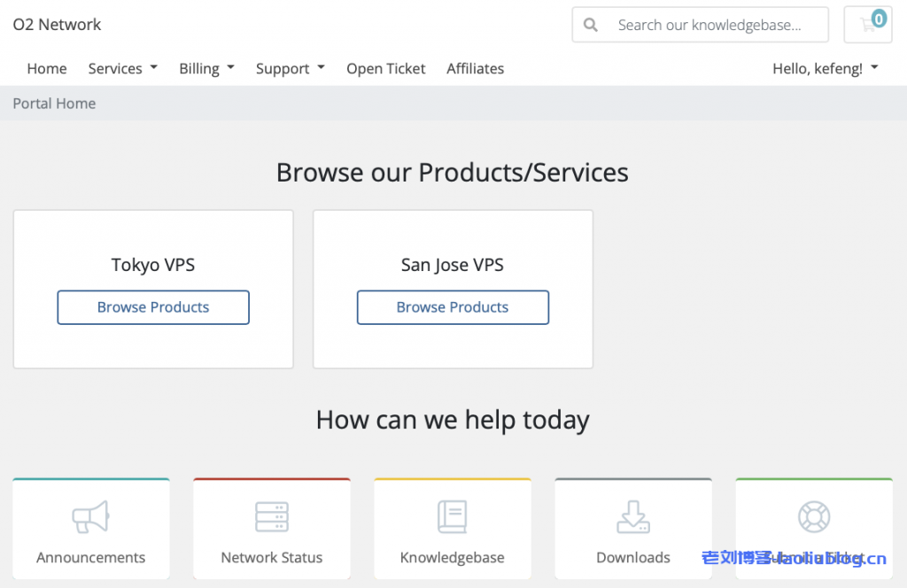This screenshot has height=588, width=907.
Task: Browse Products for Tokyo VPS
Action: (153, 307)
